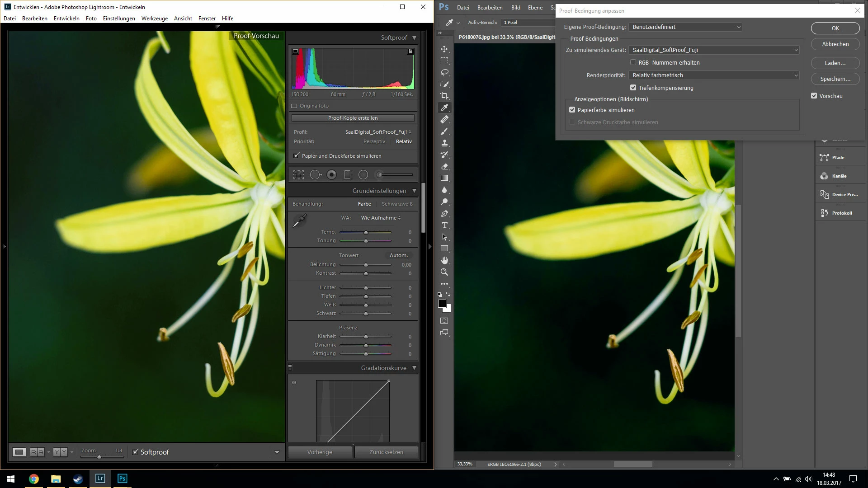The height and width of the screenshot is (488, 868).
Task: Collapse the Grundeinstellungen panel
Action: (x=414, y=191)
